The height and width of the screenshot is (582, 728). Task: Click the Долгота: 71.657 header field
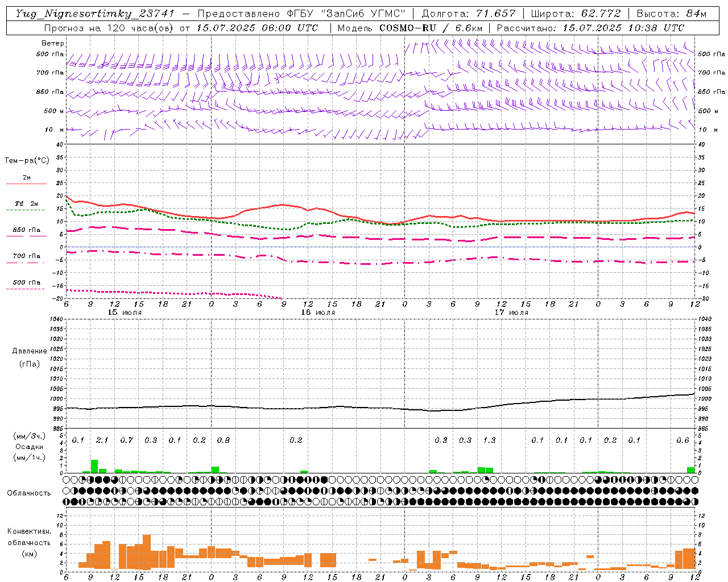(x=469, y=14)
